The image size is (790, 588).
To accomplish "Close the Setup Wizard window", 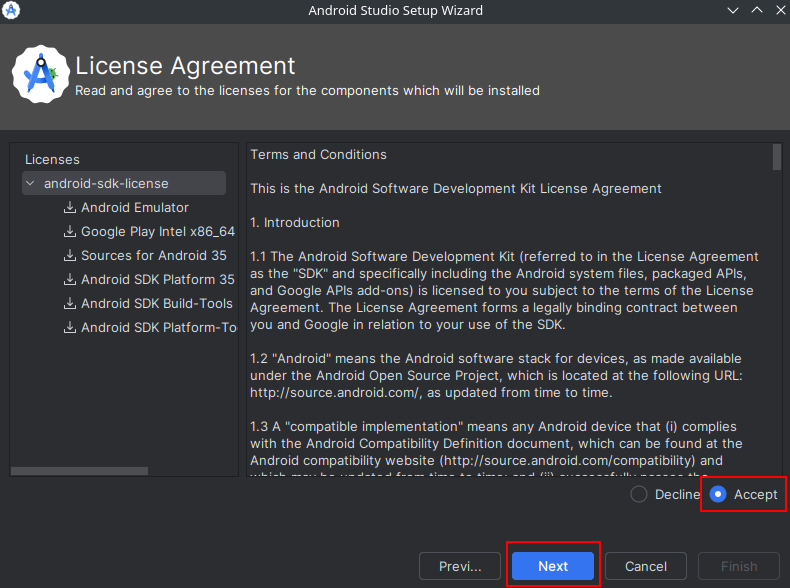I will [x=780, y=10].
